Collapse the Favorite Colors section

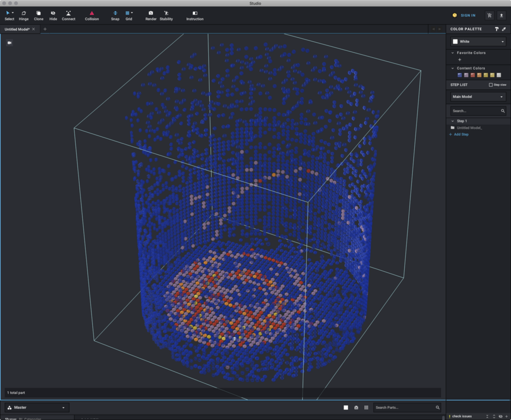click(x=453, y=53)
